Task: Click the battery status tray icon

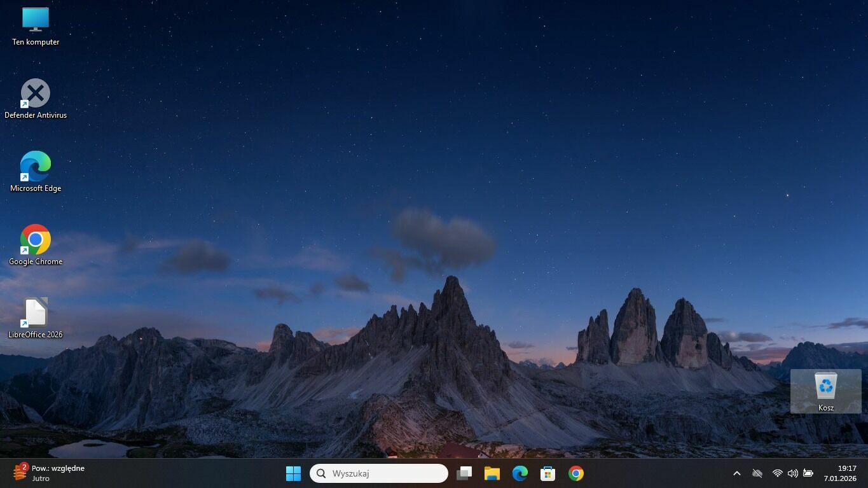Action: coord(808,473)
